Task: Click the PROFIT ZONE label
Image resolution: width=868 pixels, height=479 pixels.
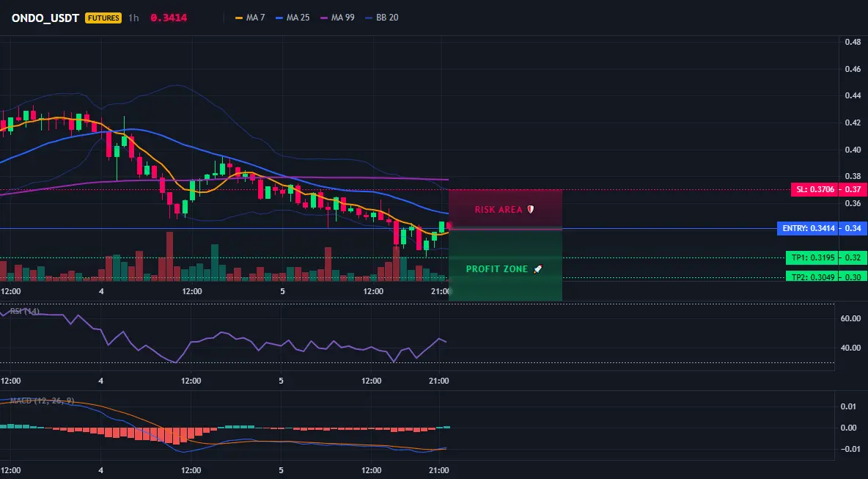Action: [497, 269]
